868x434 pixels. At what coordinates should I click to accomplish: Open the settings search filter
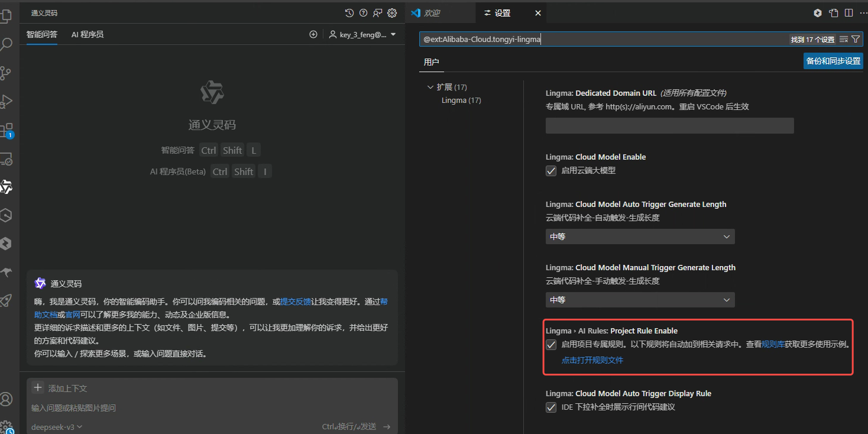(x=856, y=39)
